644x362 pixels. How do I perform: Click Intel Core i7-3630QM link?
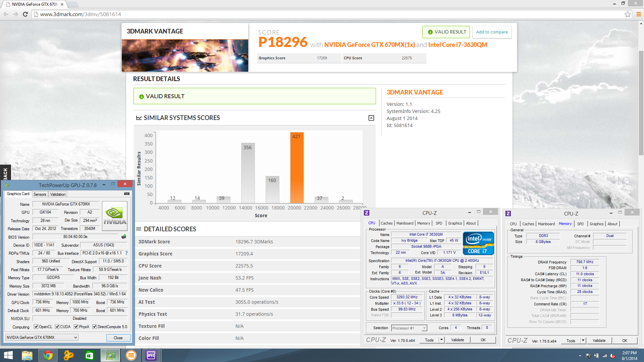(458, 45)
